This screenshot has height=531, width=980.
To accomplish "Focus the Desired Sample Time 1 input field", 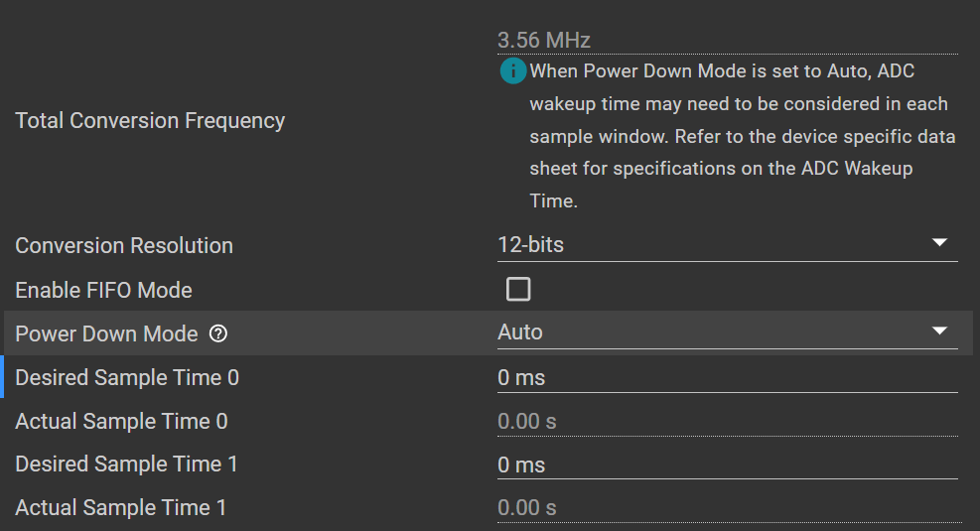I will coord(725,465).
